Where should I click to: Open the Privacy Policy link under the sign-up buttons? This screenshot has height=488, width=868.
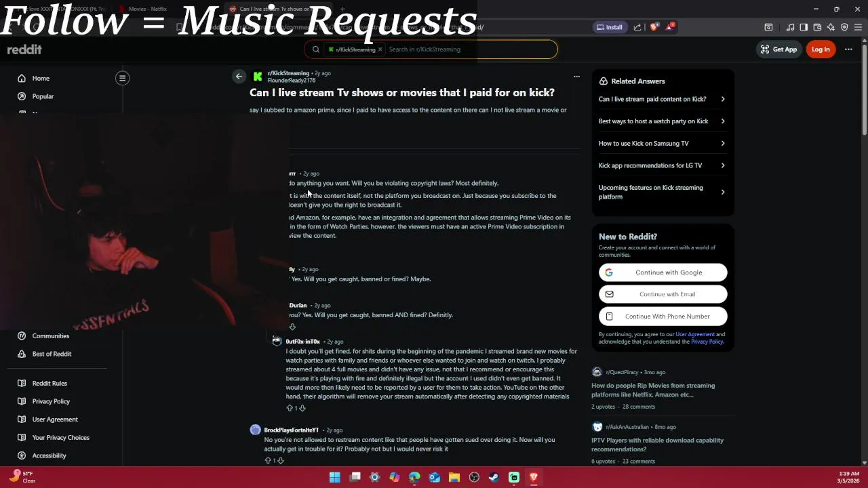[x=707, y=342]
